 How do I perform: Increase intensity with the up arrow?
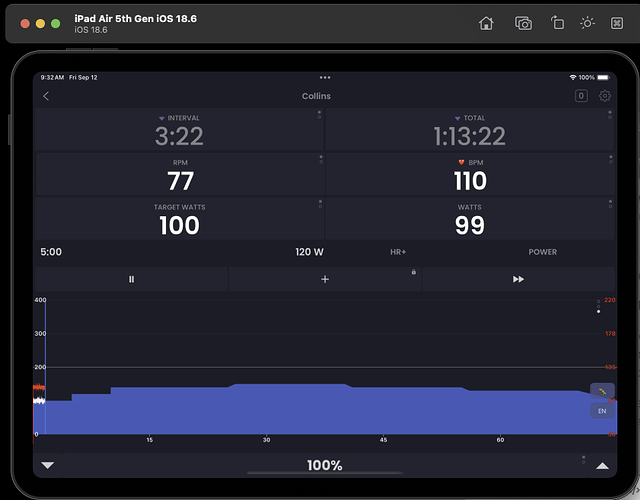click(602, 465)
